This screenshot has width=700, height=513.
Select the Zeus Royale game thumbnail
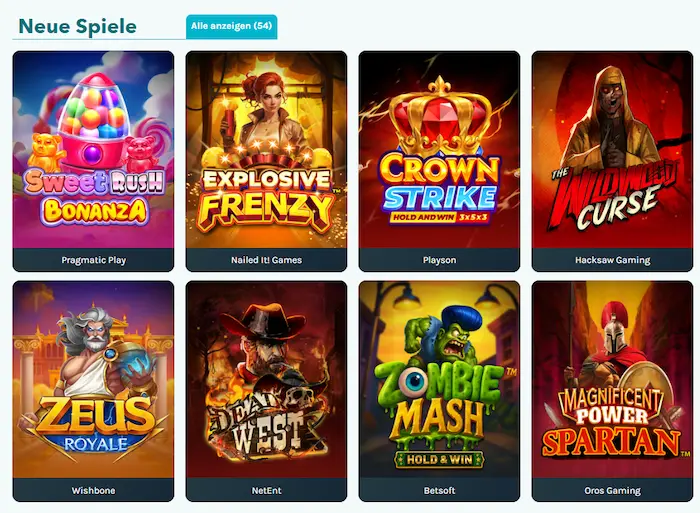[x=93, y=380]
